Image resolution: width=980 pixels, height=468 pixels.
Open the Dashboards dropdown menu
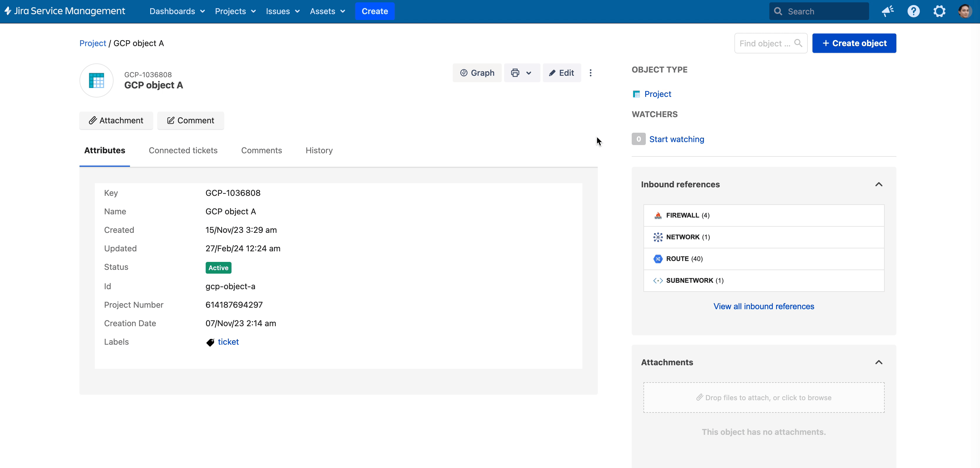[x=177, y=11]
